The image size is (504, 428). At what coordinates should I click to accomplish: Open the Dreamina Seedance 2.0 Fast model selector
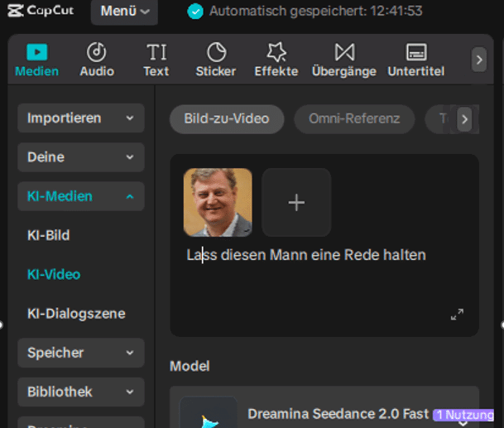pyautogui.click(x=324, y=407)
